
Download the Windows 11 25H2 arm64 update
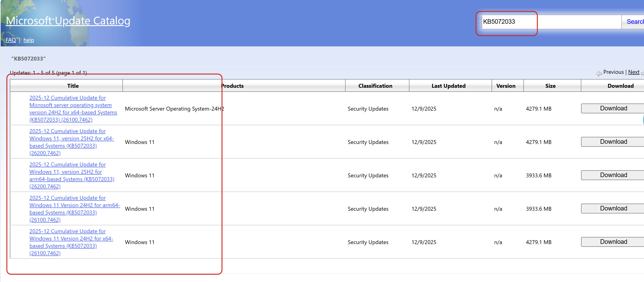pos(613,175)
